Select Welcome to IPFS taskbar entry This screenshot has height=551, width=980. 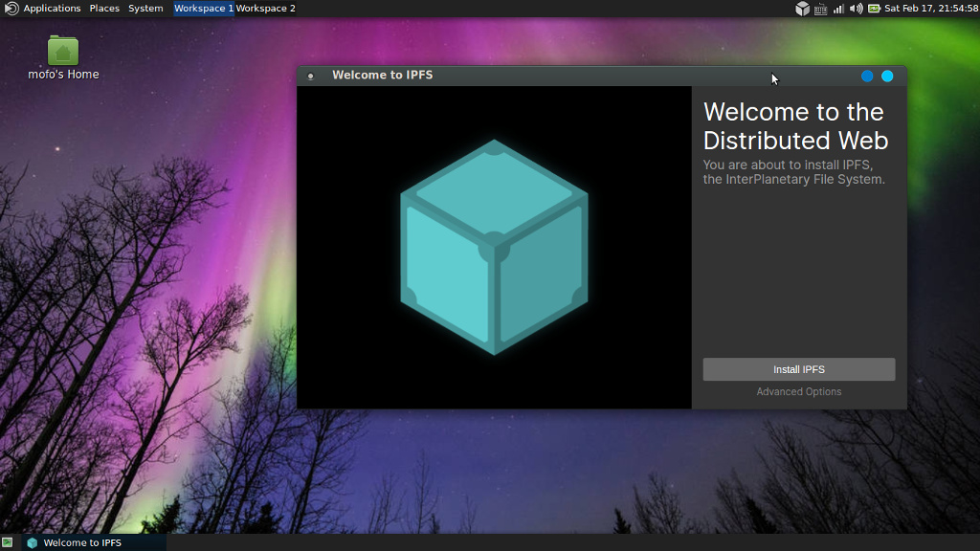point(82,542)
